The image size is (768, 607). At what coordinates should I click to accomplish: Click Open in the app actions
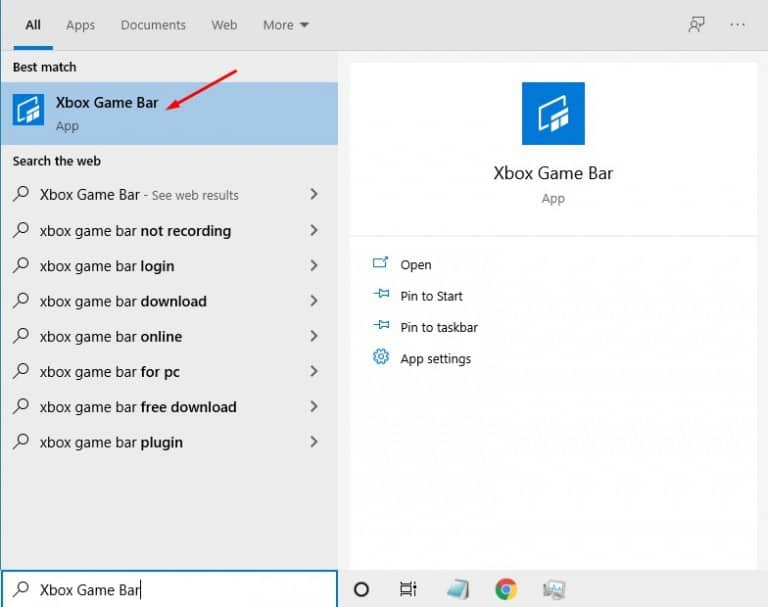416,265
